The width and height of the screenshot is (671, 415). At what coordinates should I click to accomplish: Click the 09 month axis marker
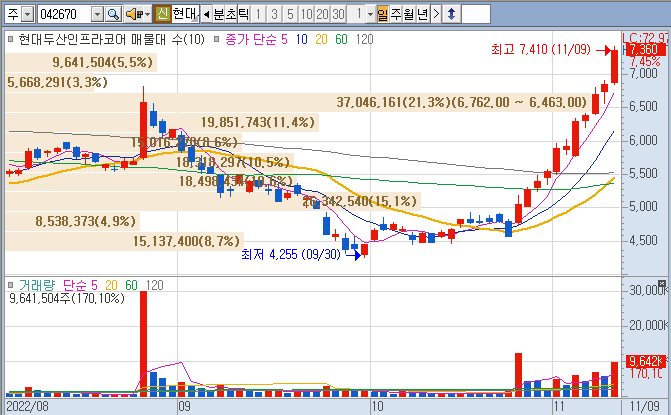click(184, 406)
